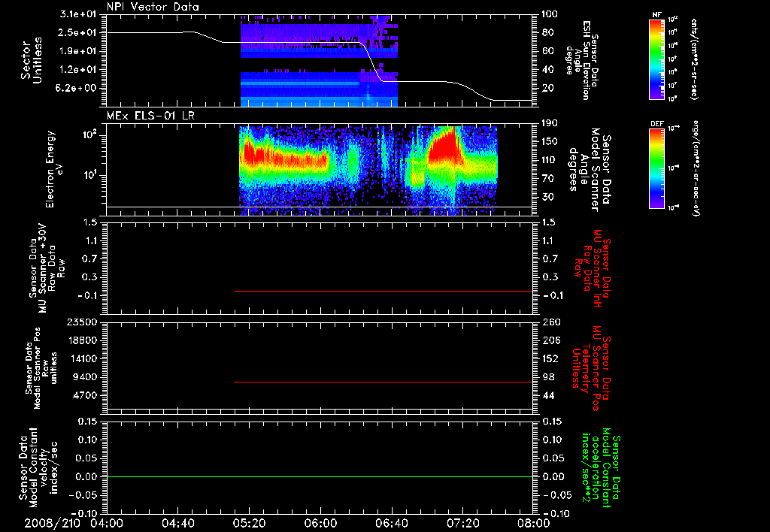Click the 3.1e+01 sector tick label
The image size is (770, 532).
click(78, 14)
